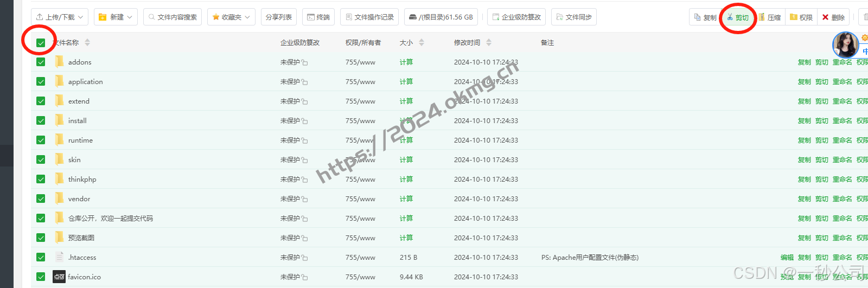Uncheck the runtime folder checkbox
Screen dimensions: 868x288
pos(41,140)
